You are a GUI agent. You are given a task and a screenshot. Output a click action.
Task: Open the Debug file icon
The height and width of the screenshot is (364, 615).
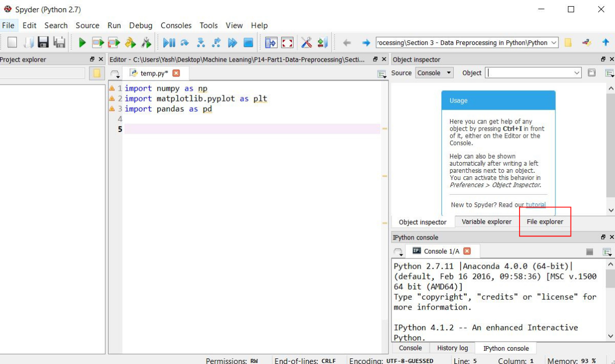[x=169, y=42]
